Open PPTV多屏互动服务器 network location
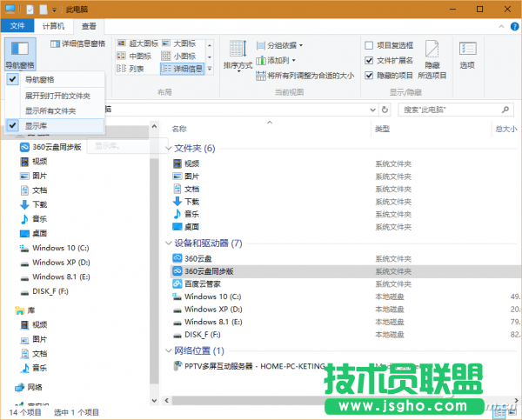The width and height of the screenshot is (522, 420). [249, 366]
